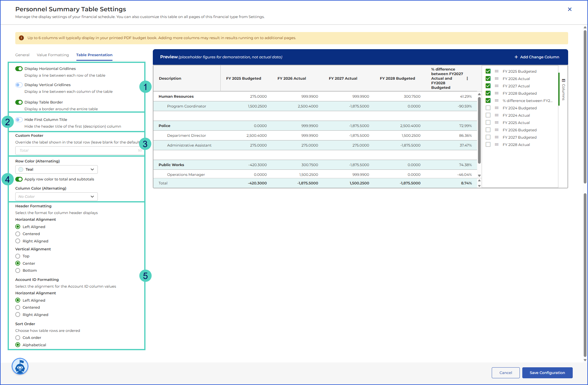Enable Display Vertical Gridlines switch
The height and width of the screenshot is (385, 588).
[x=19, y=85]
